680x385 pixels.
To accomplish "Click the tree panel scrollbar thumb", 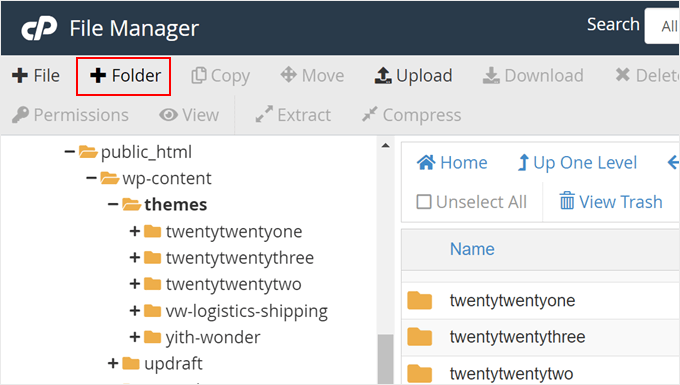I will click(385, 359).
